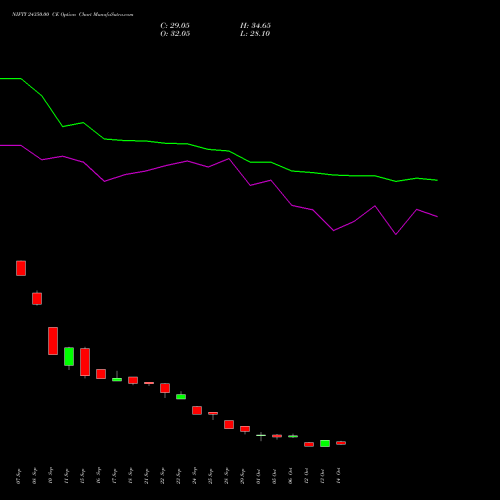Click the low value L: 28.10
The width and height of the screenshot is (500, 500).
[x=255, y=34]
